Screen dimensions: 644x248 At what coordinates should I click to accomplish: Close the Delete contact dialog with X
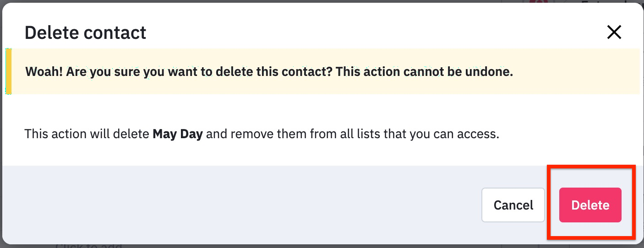[x=614, y=32]
